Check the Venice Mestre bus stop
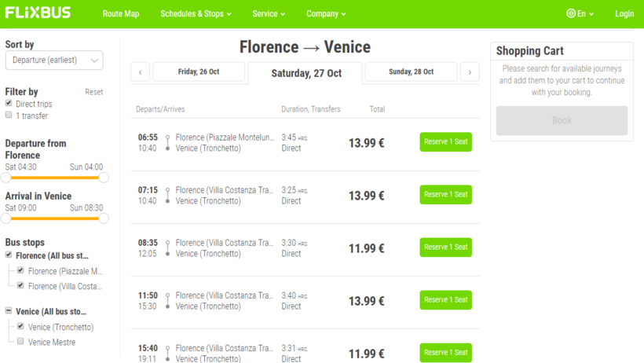Viewport: 644px width, 363px height. (x=21, y=342)
